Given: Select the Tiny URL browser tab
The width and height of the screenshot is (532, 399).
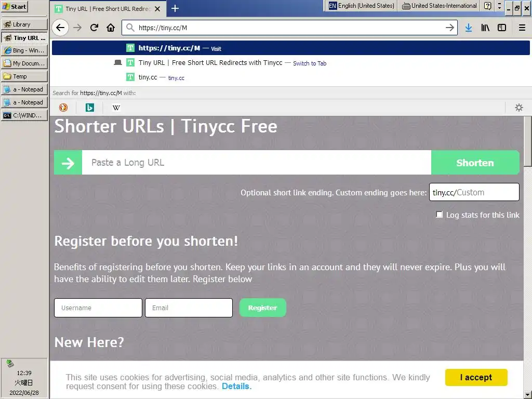Looking at the screenshot, I should 109,9.
